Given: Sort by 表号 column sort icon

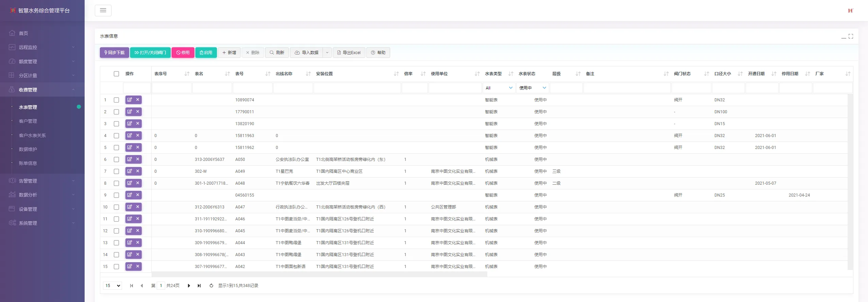Looking at the screenshot, I should (x=268, y=74).
